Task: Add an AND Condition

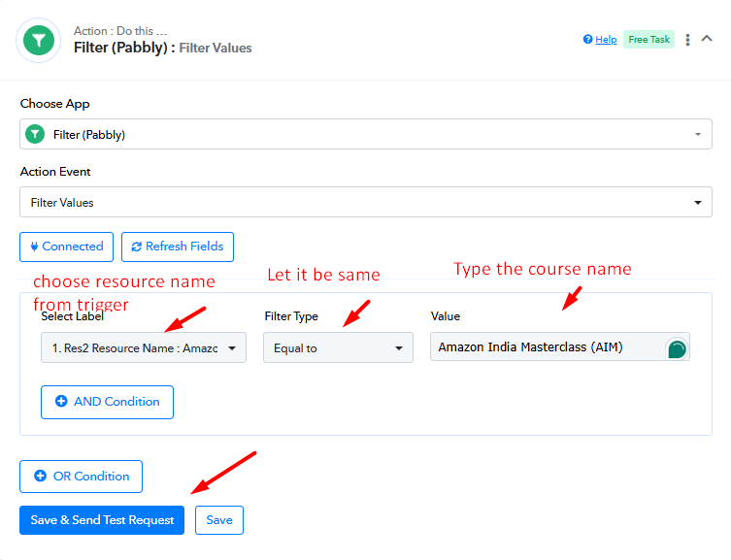Action: (107, 402)
